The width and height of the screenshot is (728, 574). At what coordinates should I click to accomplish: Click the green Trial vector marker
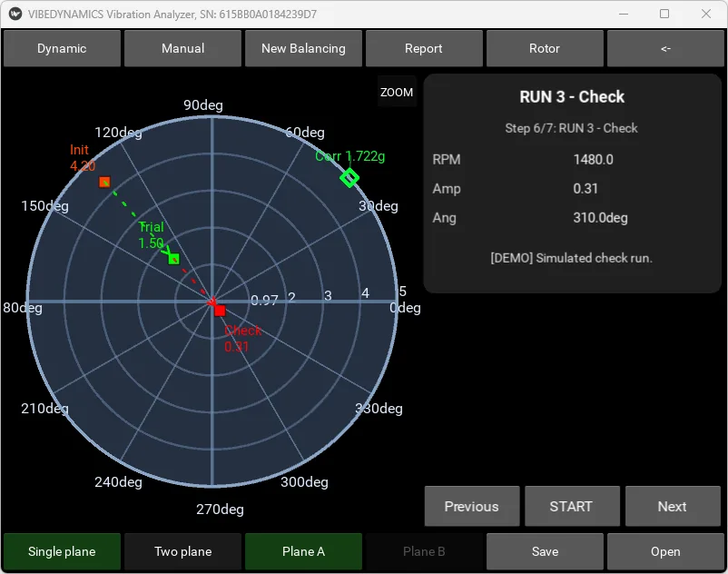174,259
